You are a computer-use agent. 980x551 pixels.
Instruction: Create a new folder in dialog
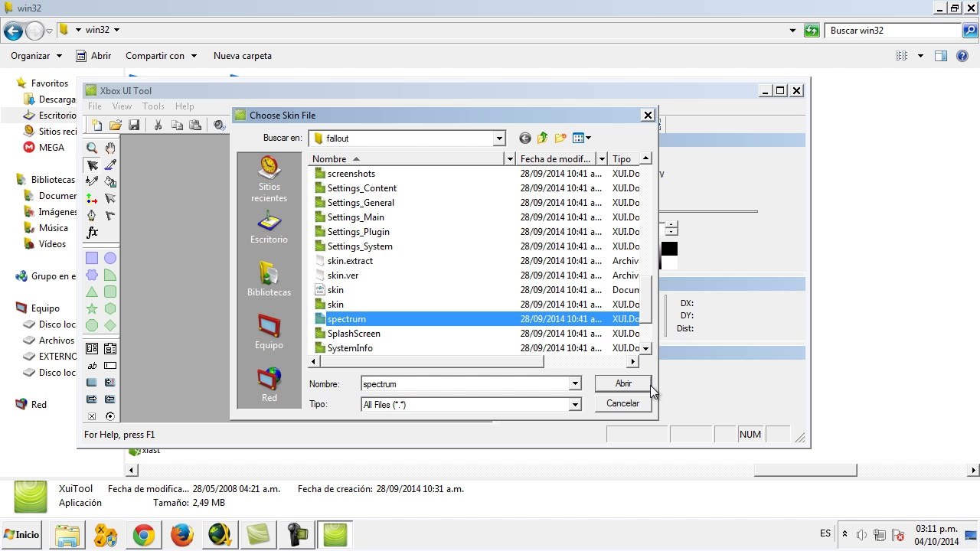tap(560, 138)
